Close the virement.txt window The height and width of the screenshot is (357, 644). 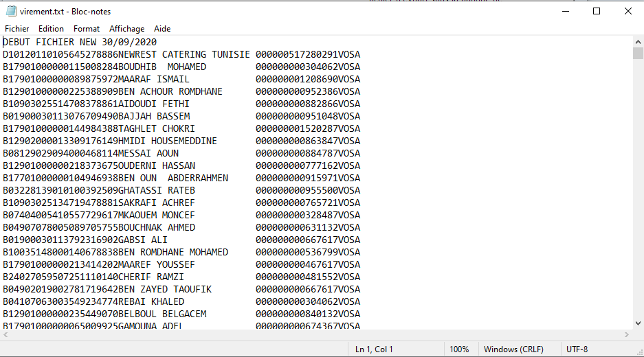pos(628,11)
